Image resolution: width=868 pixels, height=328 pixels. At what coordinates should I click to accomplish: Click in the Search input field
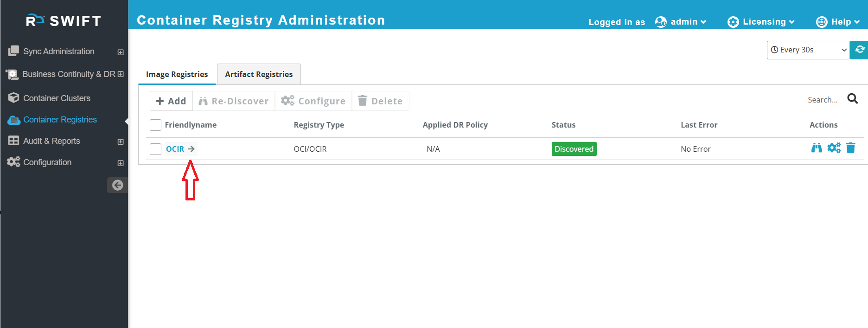(x=823, y=100)
